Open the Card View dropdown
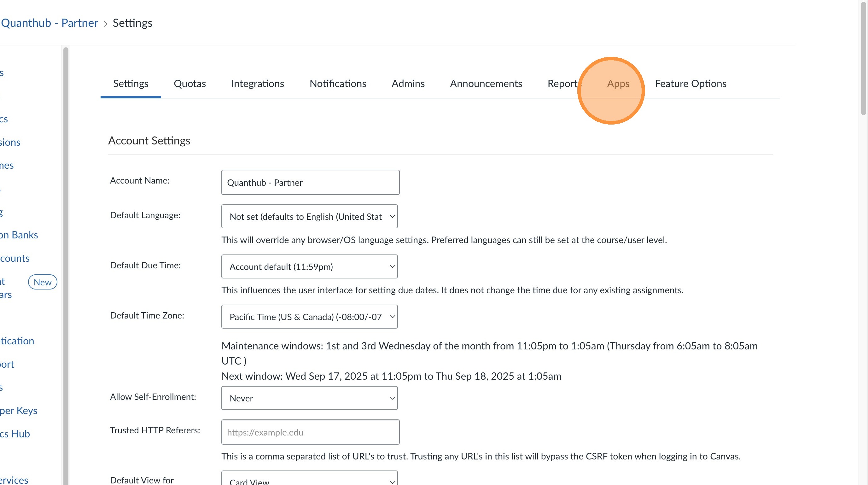 (309, 480)
